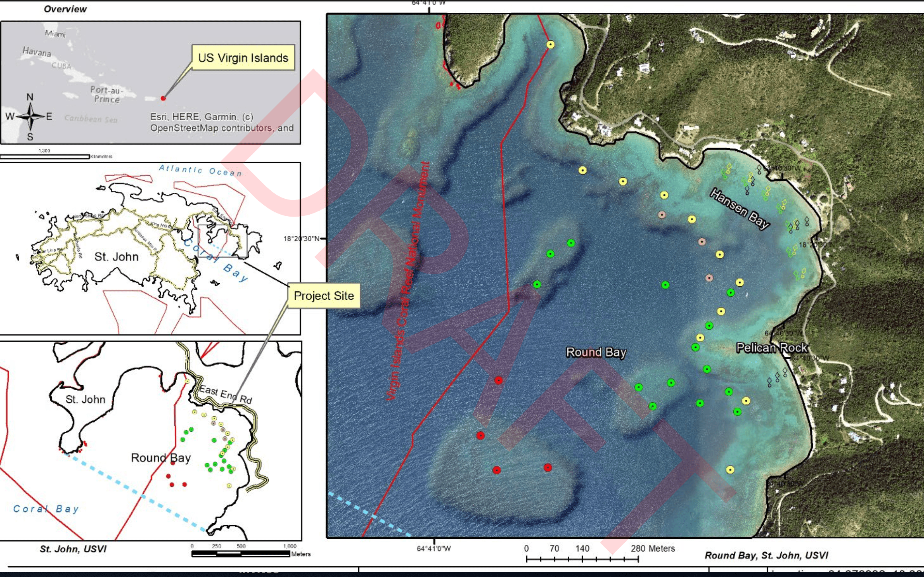Click the 64°41'0"W label below the aerial map
This screenshot has width=924, height=577.
point(434,548)
